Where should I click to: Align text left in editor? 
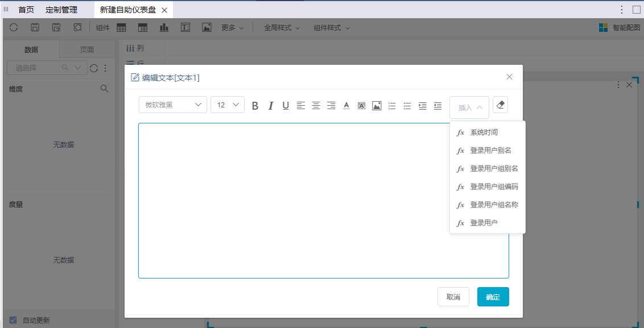(301, 106)
